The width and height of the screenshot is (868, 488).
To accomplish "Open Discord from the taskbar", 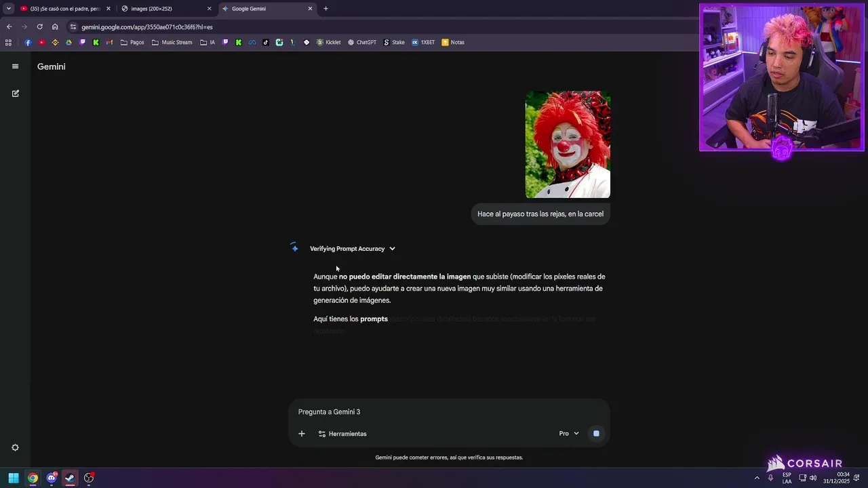I will 52,478.
